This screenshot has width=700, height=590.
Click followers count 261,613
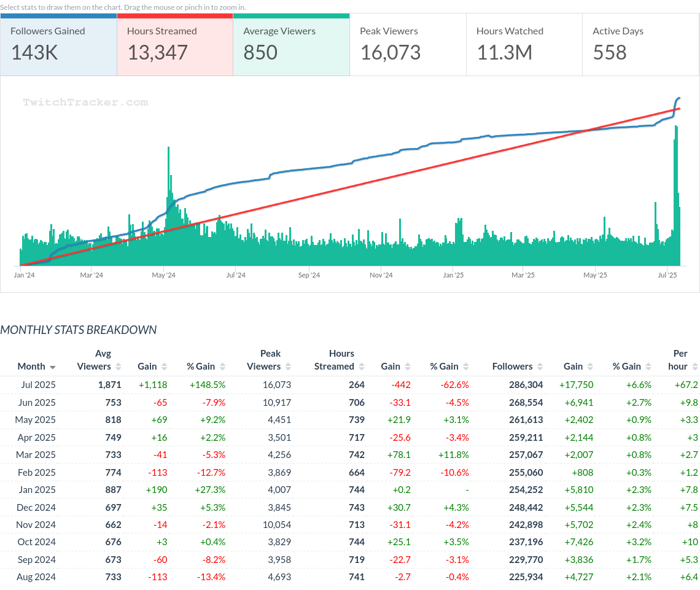pyautogui.click(x=526, y=420)
